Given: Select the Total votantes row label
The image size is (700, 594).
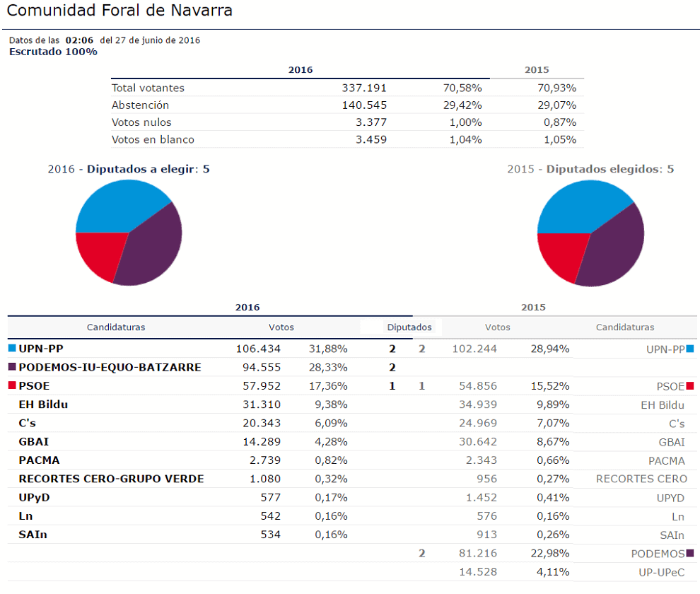Looking at the screenshot, I should 148,88.
